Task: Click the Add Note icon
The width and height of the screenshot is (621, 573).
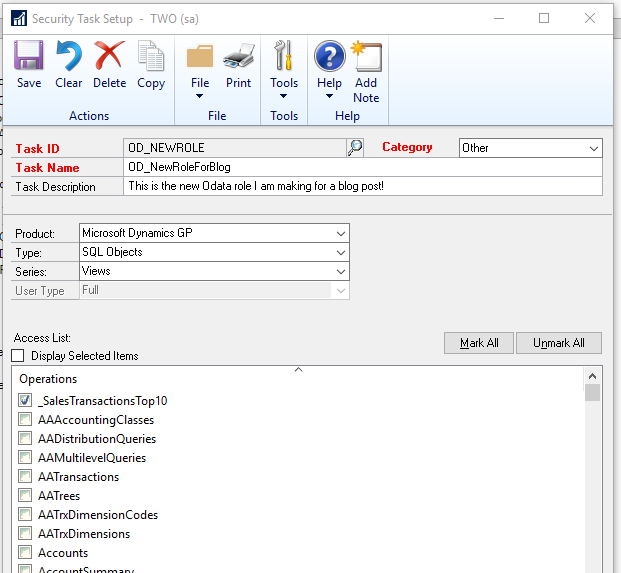Action: tap(366, 57)
